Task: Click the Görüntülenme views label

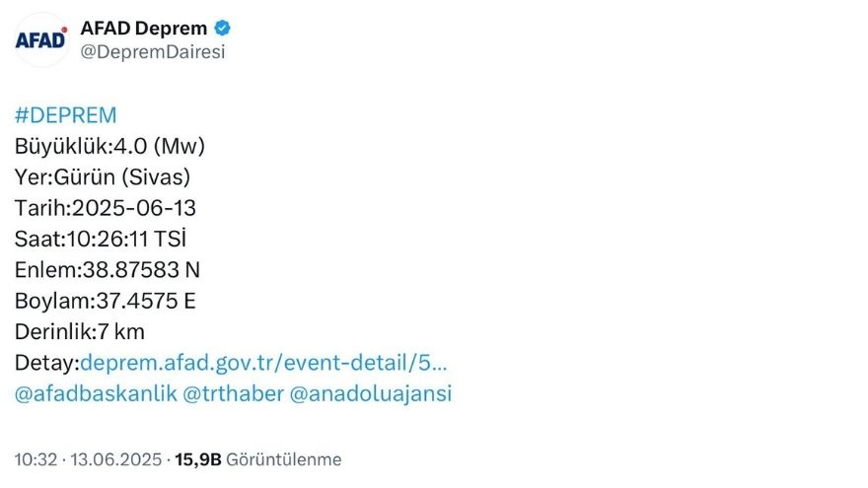Action: point(284,459)
